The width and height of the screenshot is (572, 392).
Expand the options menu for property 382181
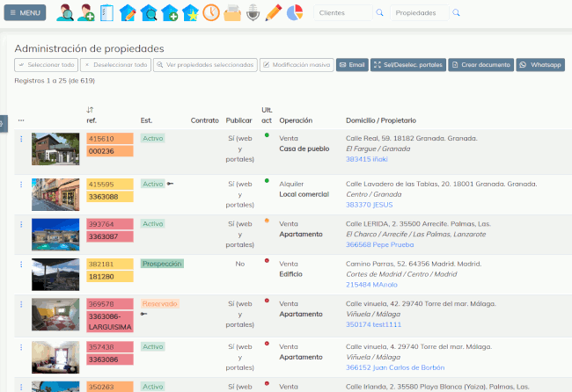21,264
